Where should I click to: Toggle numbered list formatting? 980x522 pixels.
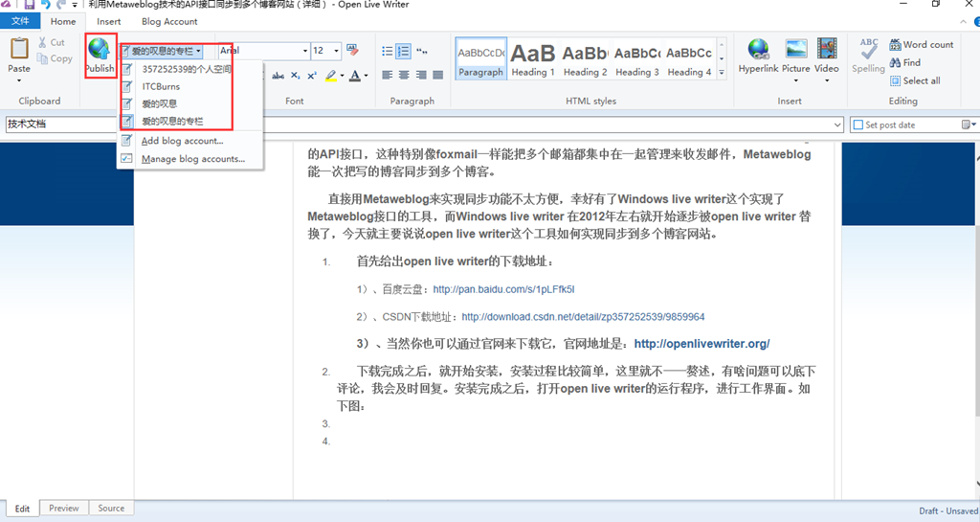click(x=403, y=51)
